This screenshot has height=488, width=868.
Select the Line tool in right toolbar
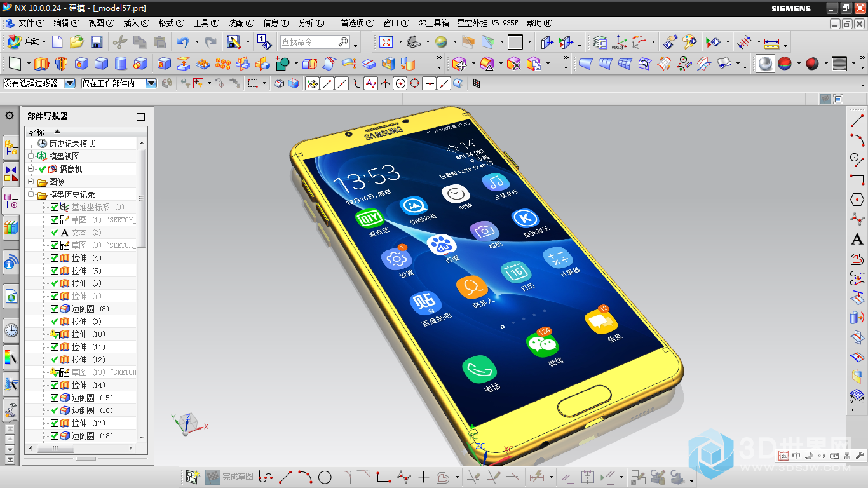pos(857,119)
